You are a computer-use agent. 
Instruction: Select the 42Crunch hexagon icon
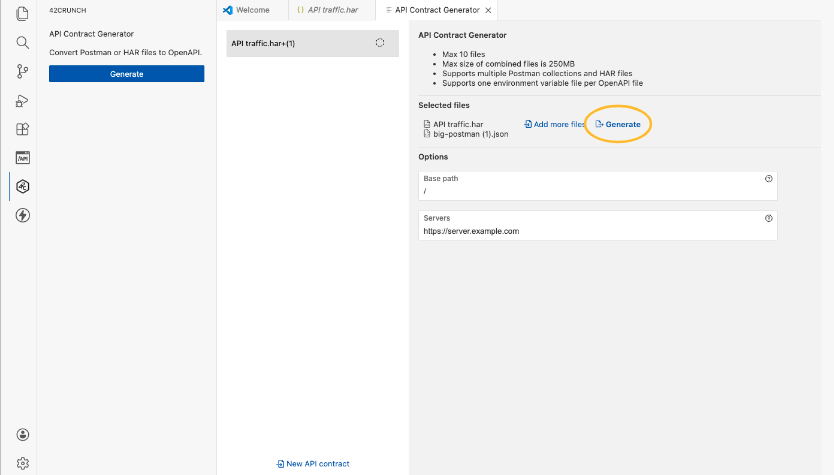(22, 186)
